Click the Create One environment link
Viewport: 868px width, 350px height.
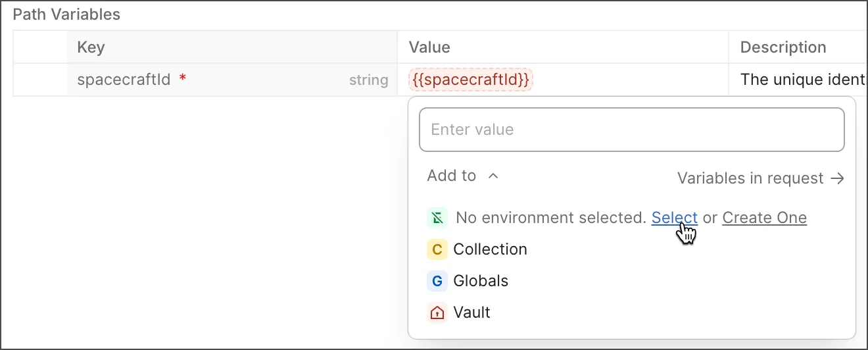point(764,218)
